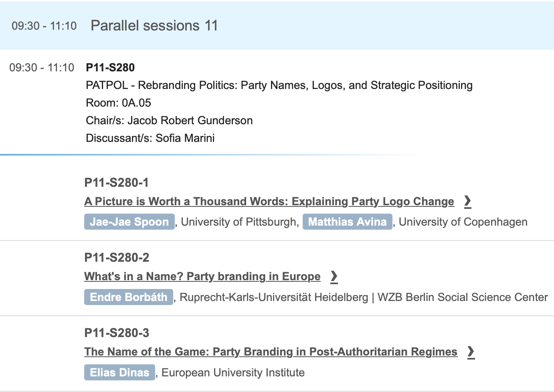Click the Endre Borbáth author tag
The height and width of the screenshot is (392, 554).
coord(128,297)
